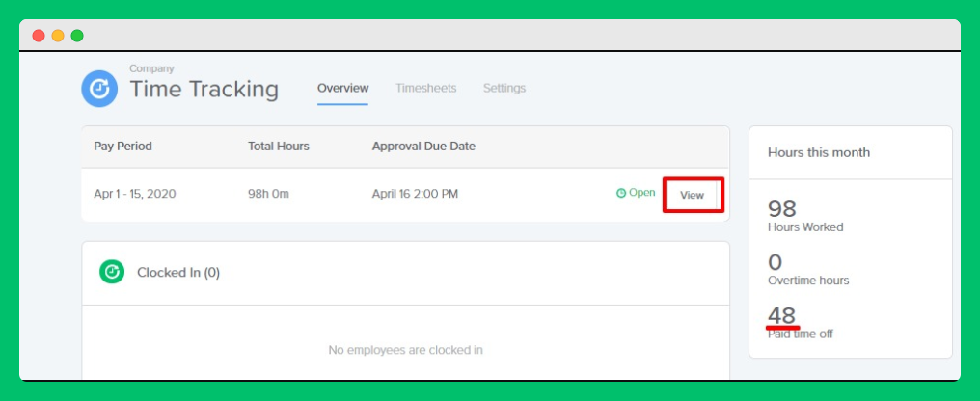
Task: Click the Paid time off label
Action: [801, 334]
